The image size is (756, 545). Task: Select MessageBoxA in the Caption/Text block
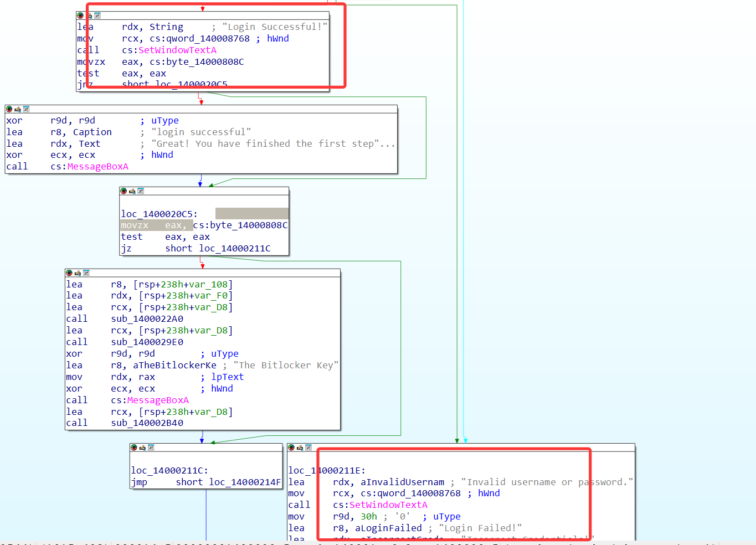click(x=98, y=167)
